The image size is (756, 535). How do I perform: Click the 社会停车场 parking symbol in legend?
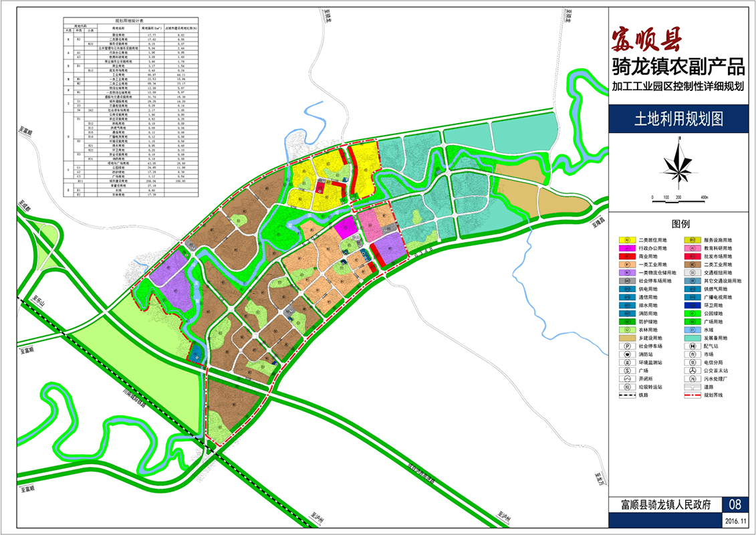pos(627,346)
